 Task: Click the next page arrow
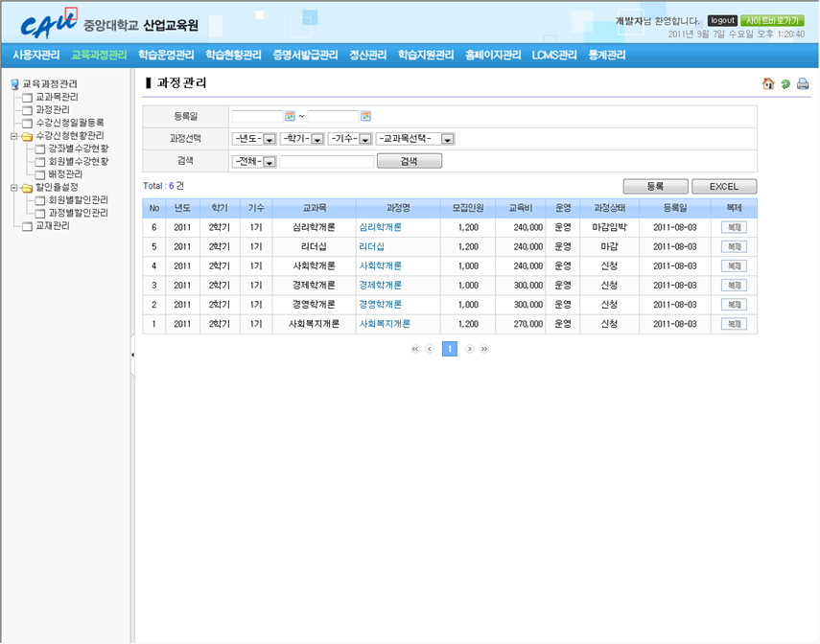coord(470,349)
